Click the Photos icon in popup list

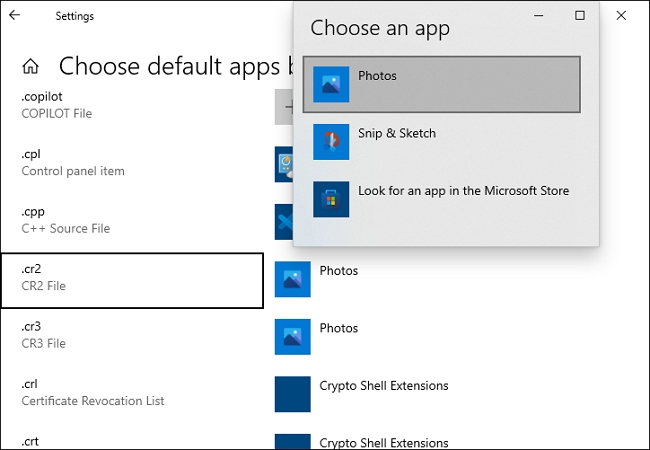click(x=331, y=84)
